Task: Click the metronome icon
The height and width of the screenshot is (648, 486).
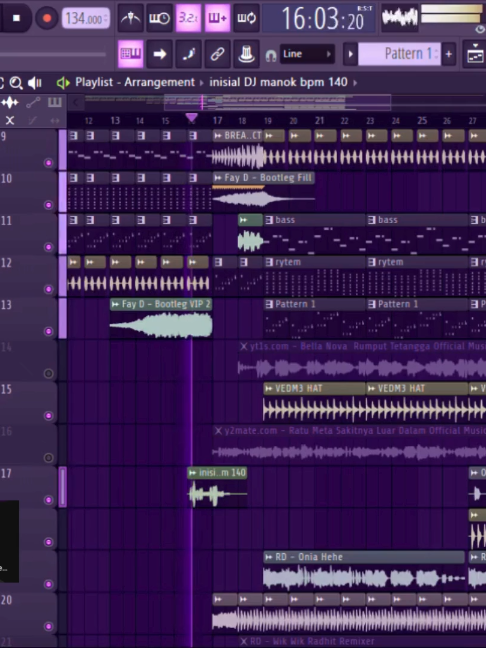Action: (131, 18)
